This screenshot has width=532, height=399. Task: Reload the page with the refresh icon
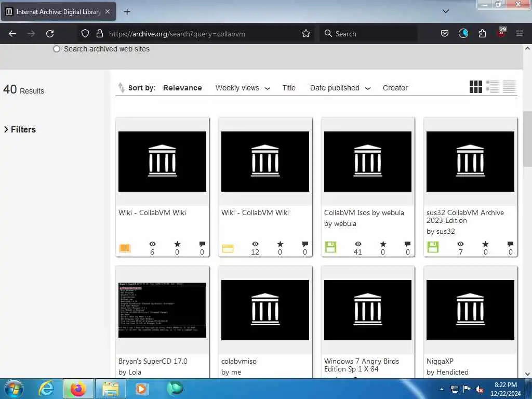tap(50, 34)
